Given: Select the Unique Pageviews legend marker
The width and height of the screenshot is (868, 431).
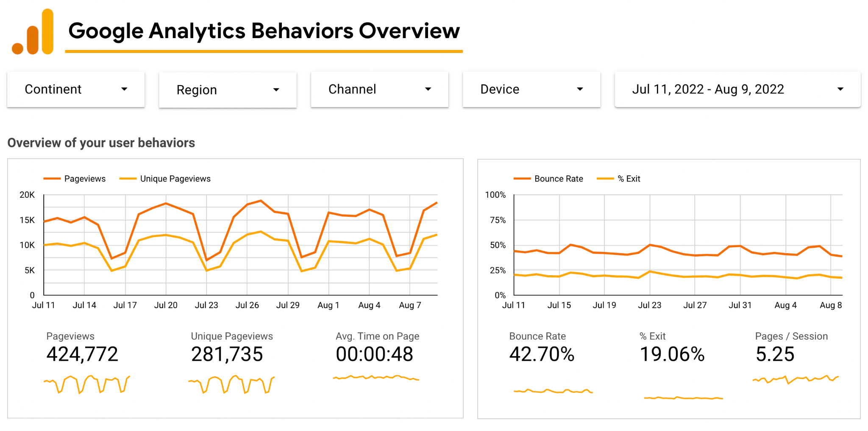Looking at the screenshot, I should 127,179.
